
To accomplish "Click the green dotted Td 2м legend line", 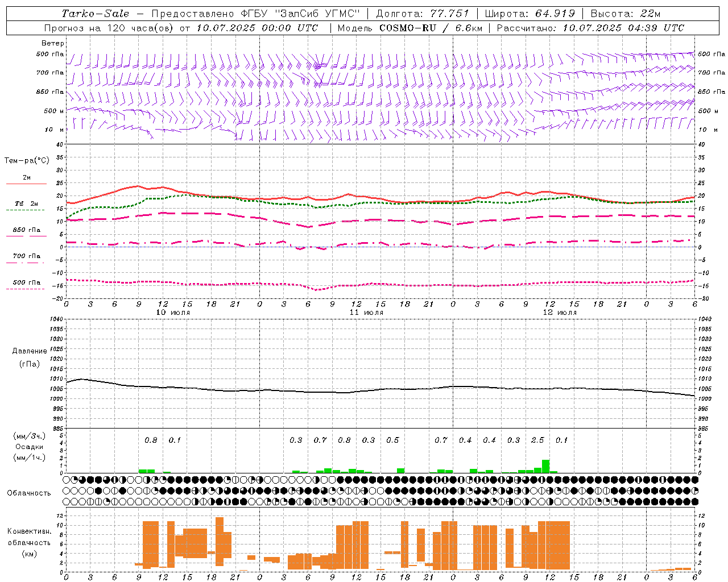I will (25, 210).
